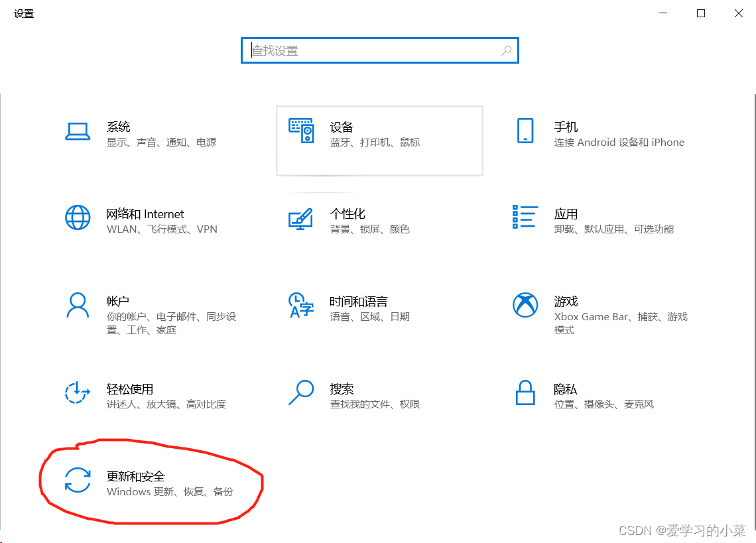Image resolution: width=756 pixels, height=543 pixels.
Task: Open the 搜索 magnifier icon
Action: point(301,392)
